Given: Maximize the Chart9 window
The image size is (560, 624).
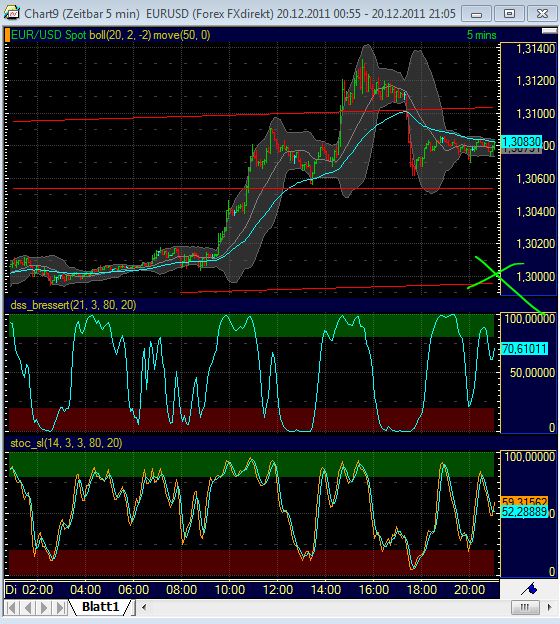Looking at the screenshot, I should point(509,14).
